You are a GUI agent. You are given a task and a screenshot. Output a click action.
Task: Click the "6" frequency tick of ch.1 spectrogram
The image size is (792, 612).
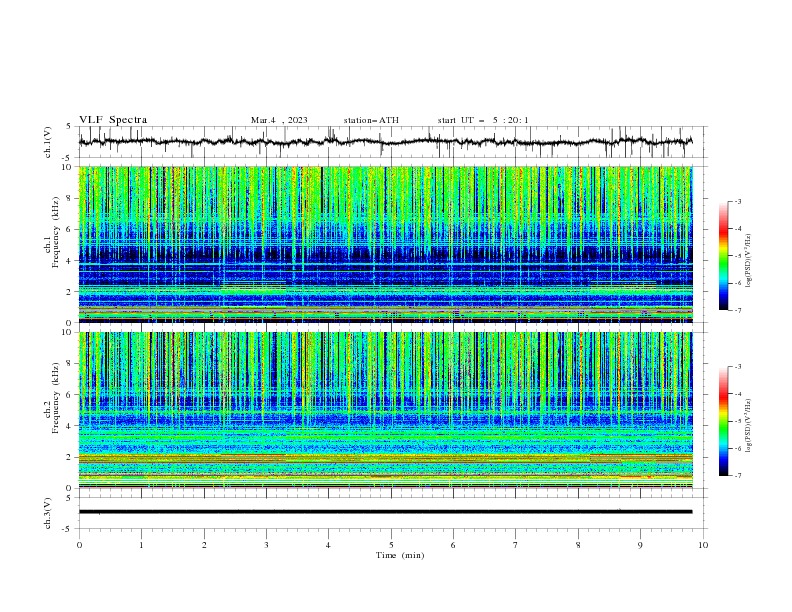71,229
